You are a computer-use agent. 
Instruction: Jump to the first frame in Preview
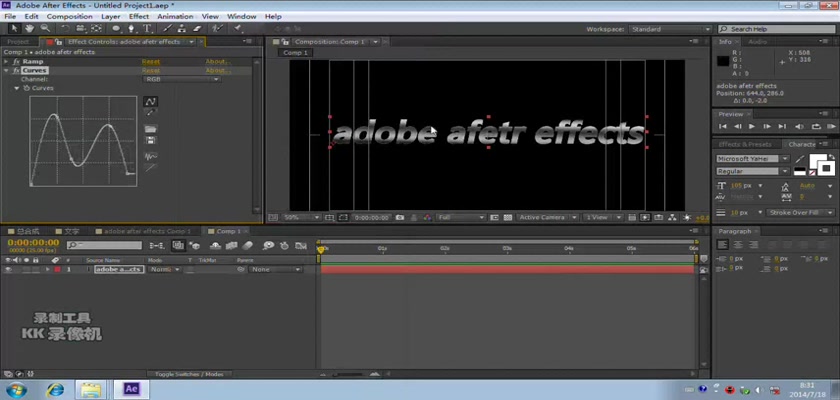click(723, 126)
